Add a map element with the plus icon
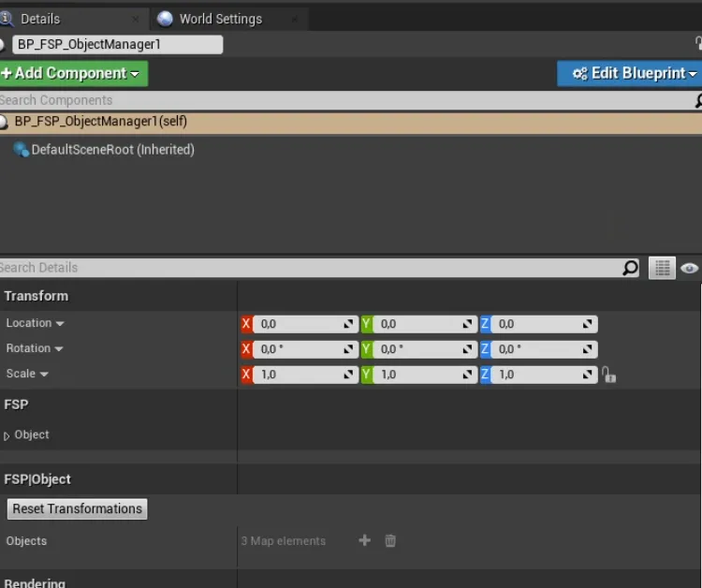702x588 pixels. coord(365,540)
